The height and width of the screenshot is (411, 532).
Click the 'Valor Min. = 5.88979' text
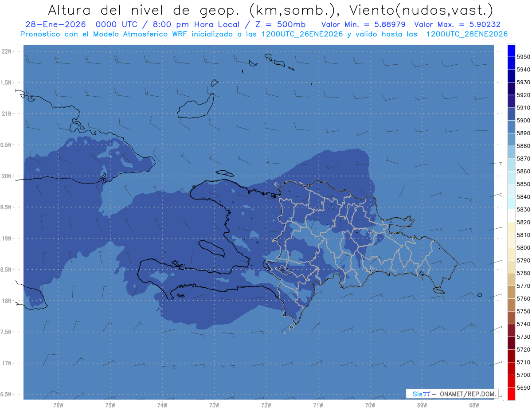(363, 24)
